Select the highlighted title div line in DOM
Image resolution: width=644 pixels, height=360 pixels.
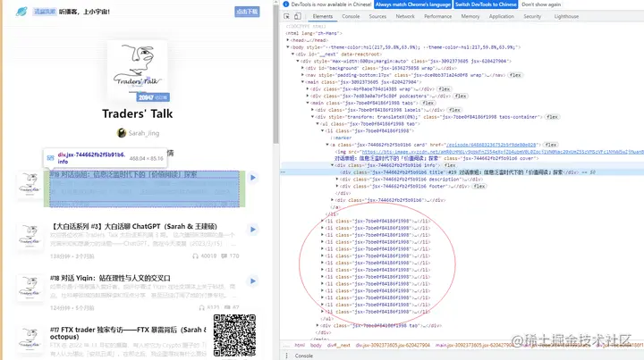tap(462, 172)
